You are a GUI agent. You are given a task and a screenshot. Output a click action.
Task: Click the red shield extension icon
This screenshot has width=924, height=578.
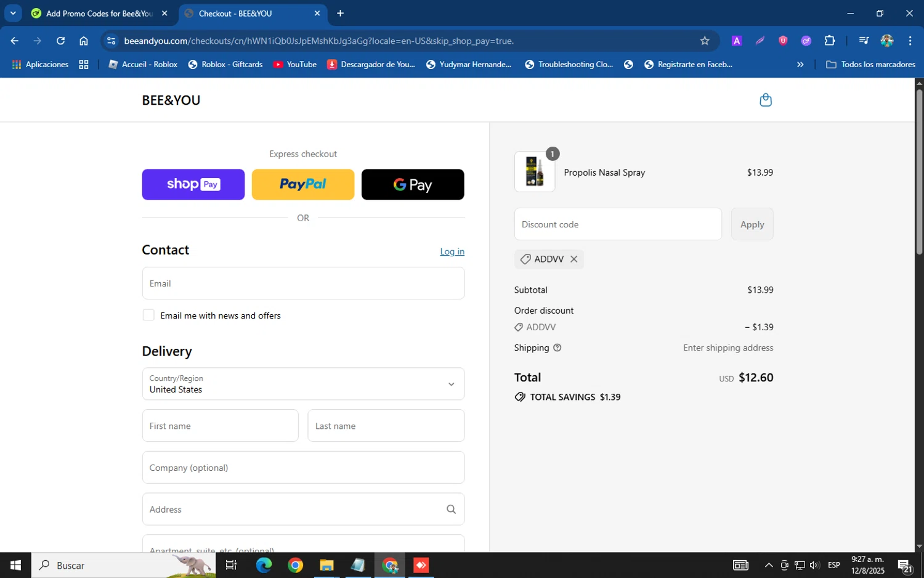(783, 41)
